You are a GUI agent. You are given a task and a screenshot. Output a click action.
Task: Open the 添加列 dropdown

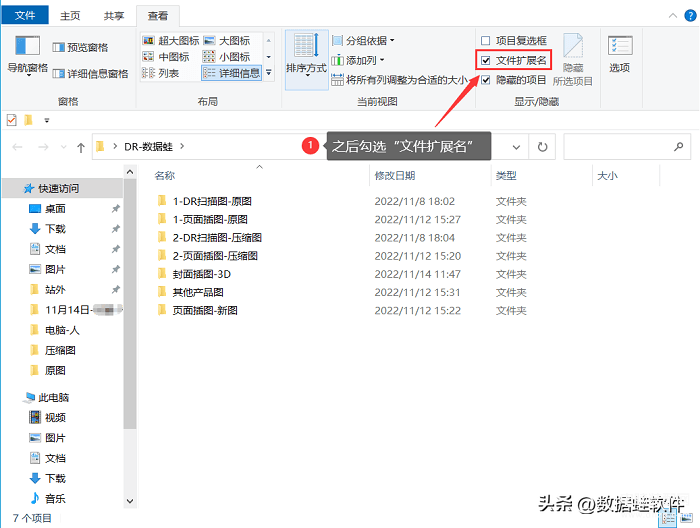(x=361, y=60)
